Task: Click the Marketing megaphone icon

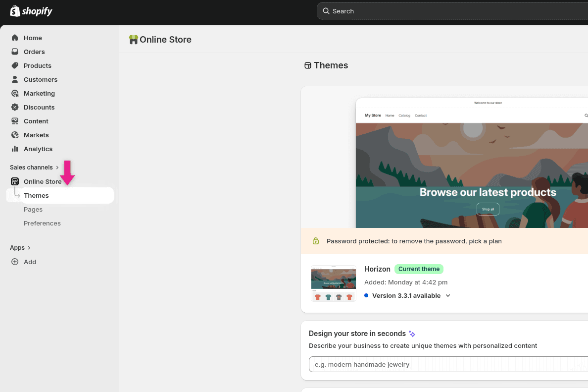Action: click(14, 93)
